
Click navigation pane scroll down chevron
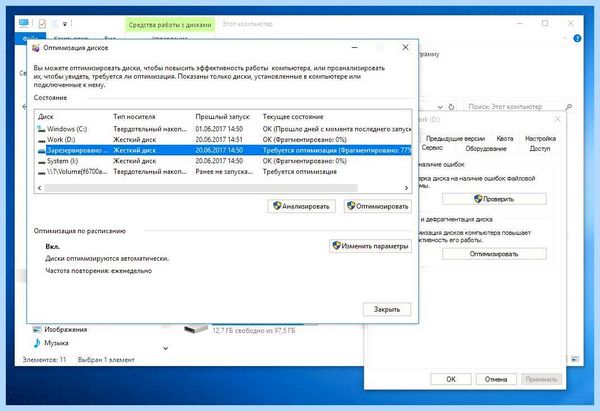(x=166, y=349)
